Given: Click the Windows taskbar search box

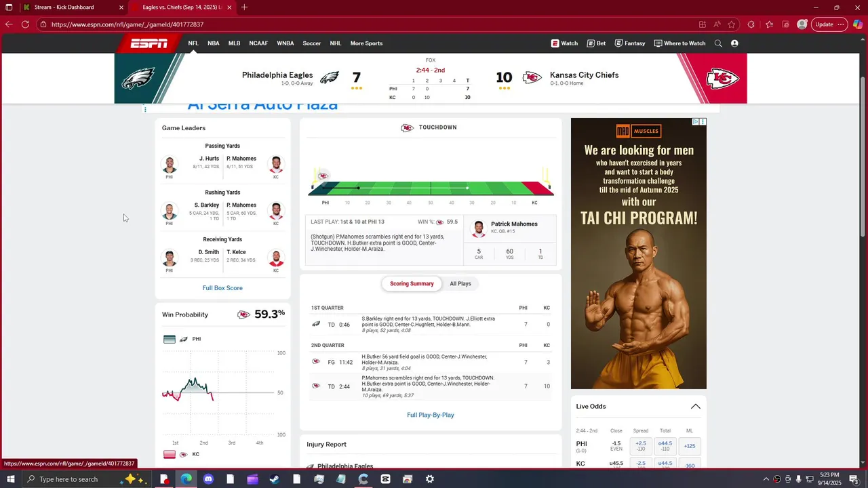Looking at the screenshot, I should tap(88, 479).
